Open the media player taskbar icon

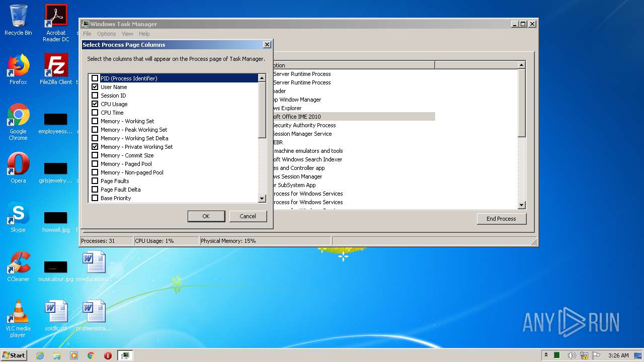tap(74, 355)
